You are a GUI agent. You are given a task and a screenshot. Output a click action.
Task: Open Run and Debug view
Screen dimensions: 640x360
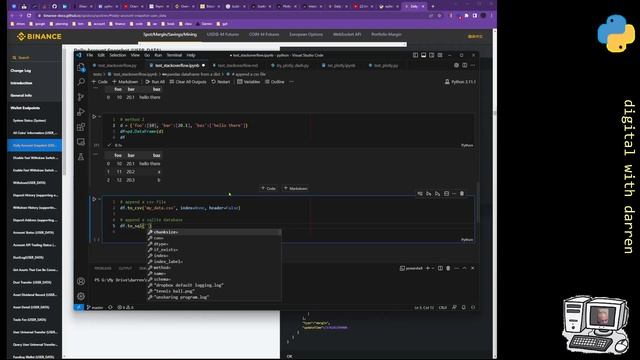[81, 112]
